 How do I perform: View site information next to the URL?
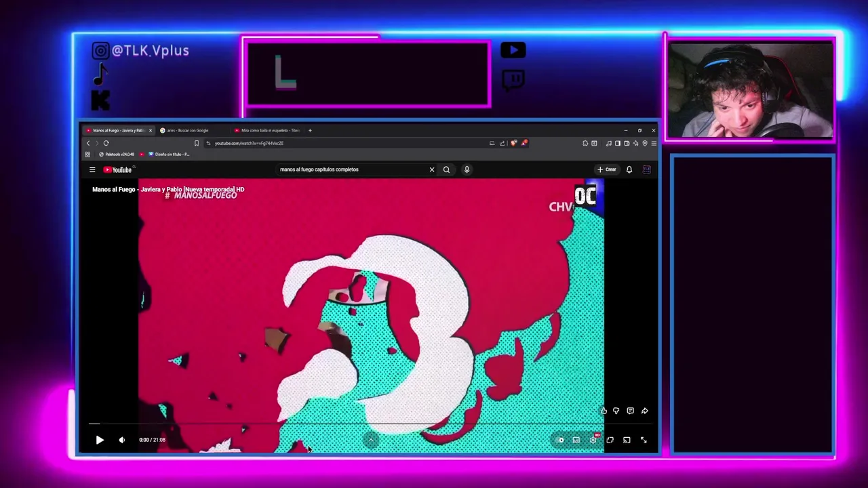[208, 143]
